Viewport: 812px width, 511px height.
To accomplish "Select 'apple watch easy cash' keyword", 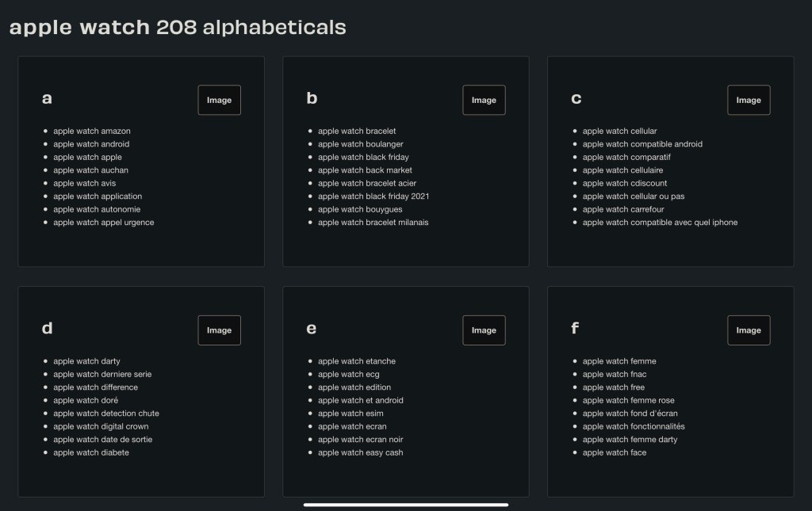I will [360, 452].
